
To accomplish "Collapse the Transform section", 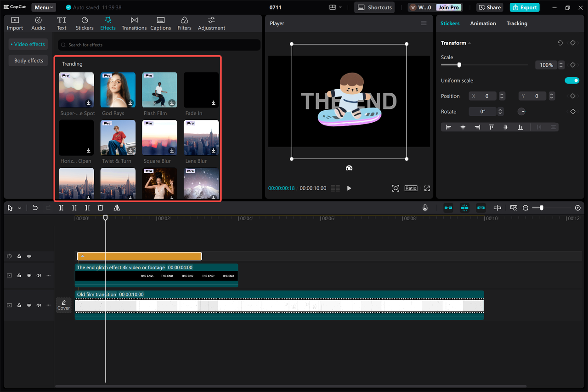I will (469, 43).
